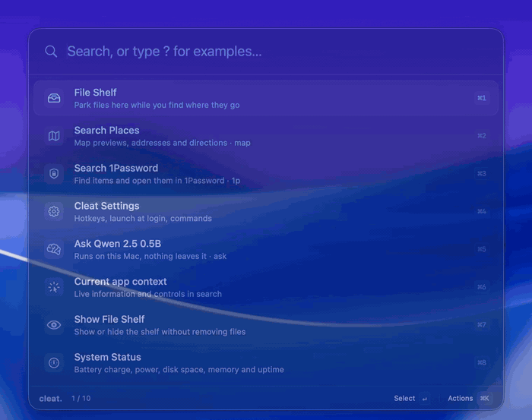Click 'Park files here while you find' subtitle
This screenshot has height=420, width=532.
(x=157, y=105)
